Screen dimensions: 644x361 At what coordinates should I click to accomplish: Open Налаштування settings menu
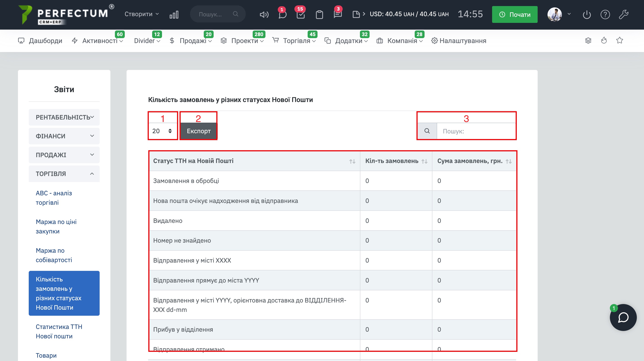click(459, 40)
